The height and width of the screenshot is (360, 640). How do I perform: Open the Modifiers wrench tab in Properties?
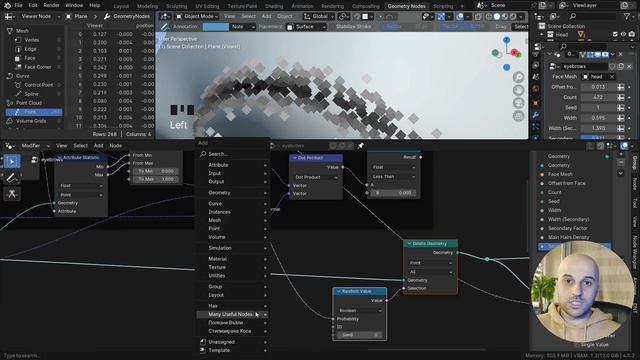(536, 115)
